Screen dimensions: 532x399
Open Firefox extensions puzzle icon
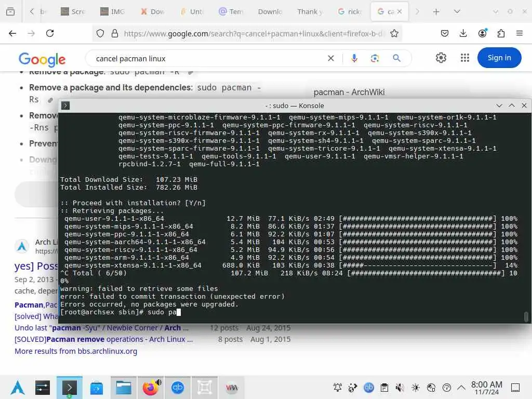(501, 33)
